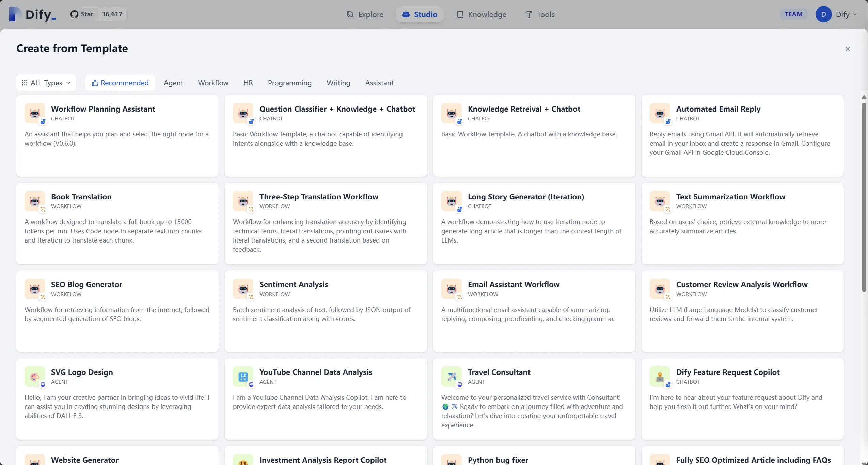Switch to the HR category tab
The image size is (868, 465).
click(x=248, y=83)
